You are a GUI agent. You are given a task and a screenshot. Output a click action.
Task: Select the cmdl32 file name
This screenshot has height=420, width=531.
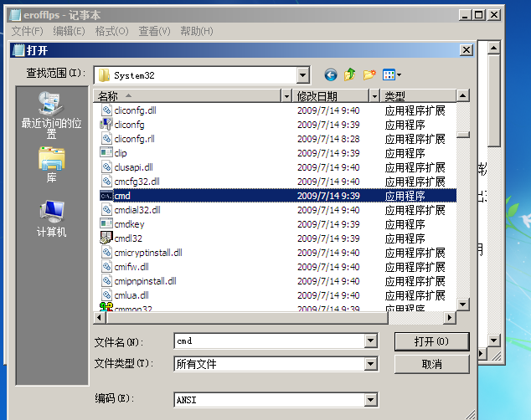point(128,238)
